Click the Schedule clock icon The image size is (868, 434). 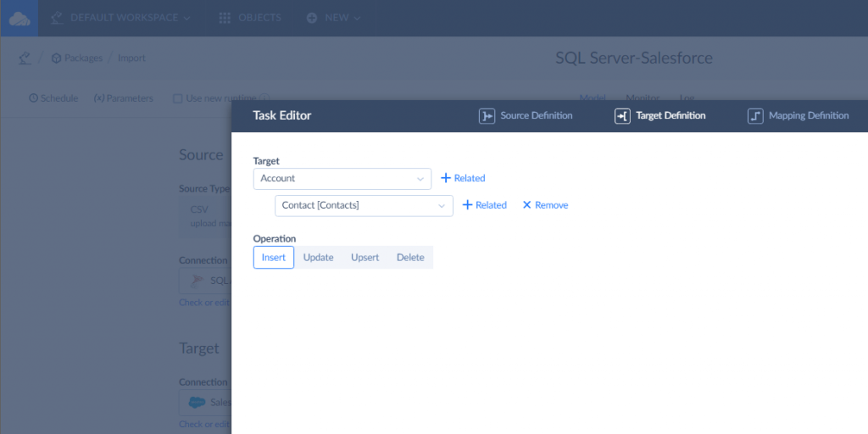pyautogui.click(x=33, y=98)
